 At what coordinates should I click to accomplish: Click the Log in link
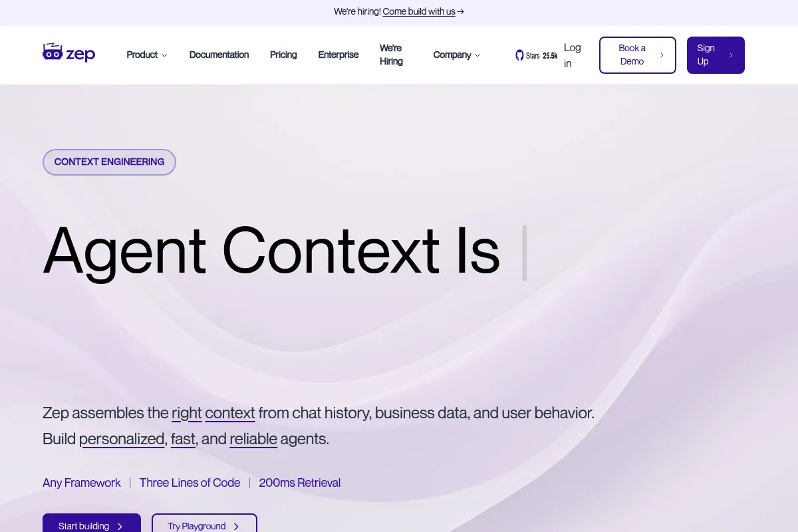pos(572,55)
